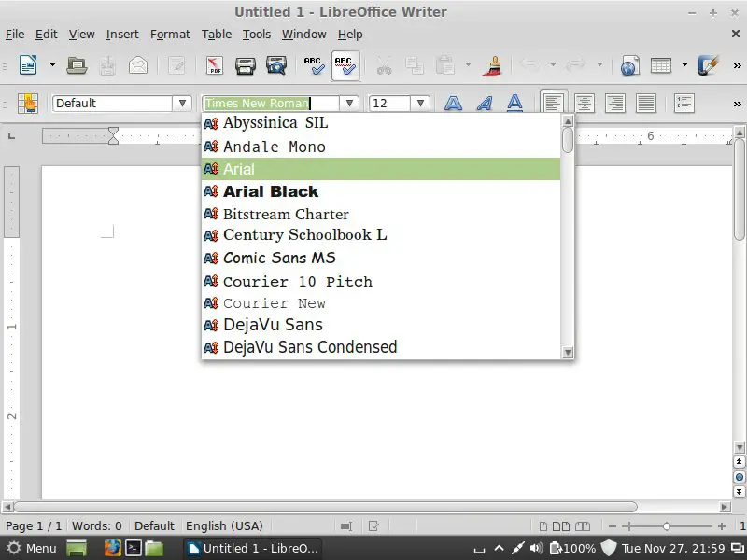The height and width of the screenshot is (560, 747).
Task: Expand the Formatting toolbar overflow chevron
Action: click(737, 104)
